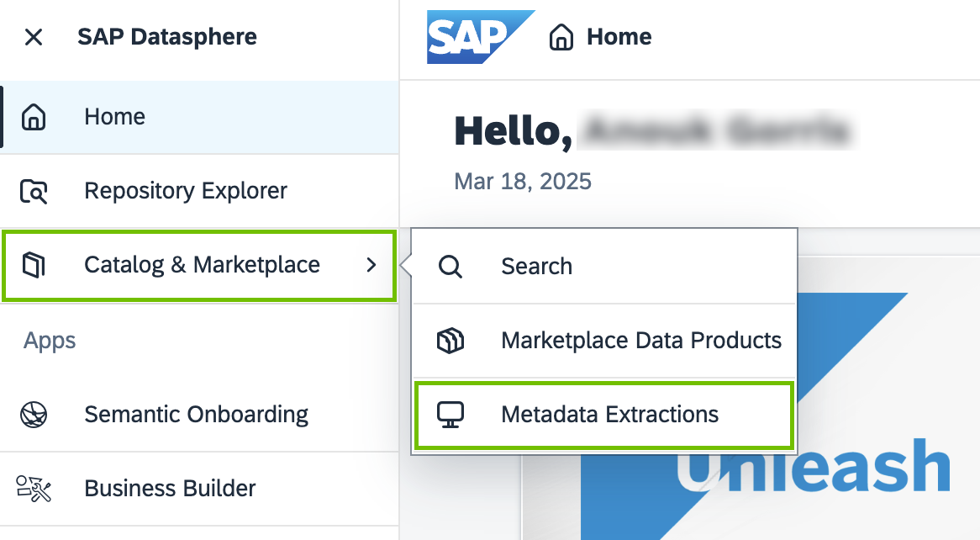Select the Repository Explorer label in sidebar

pyautogui.click(x=186, y=191)
